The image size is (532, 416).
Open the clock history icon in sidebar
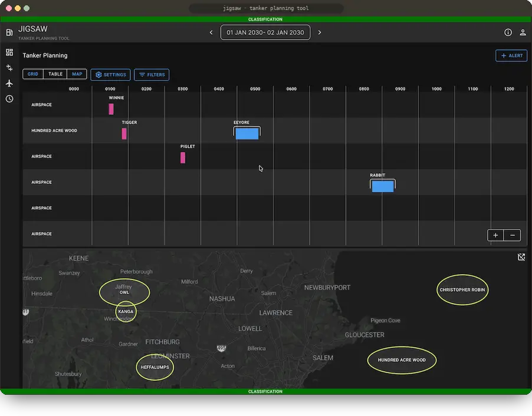coord(9,98)
